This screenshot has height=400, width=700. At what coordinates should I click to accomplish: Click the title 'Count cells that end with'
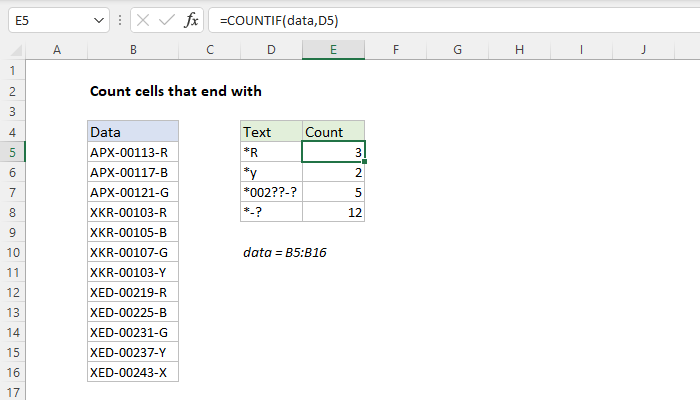[175, 91]
